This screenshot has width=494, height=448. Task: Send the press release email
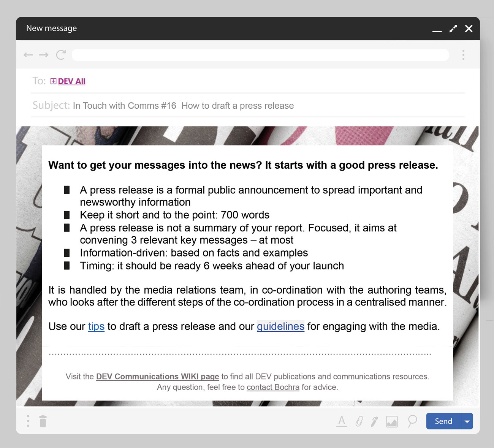[443, 421]
